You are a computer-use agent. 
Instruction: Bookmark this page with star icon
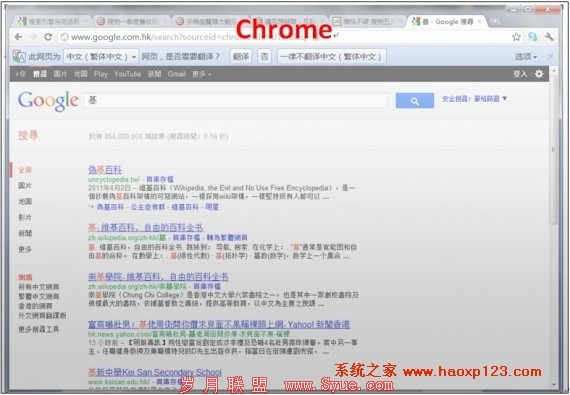(516, 37)
